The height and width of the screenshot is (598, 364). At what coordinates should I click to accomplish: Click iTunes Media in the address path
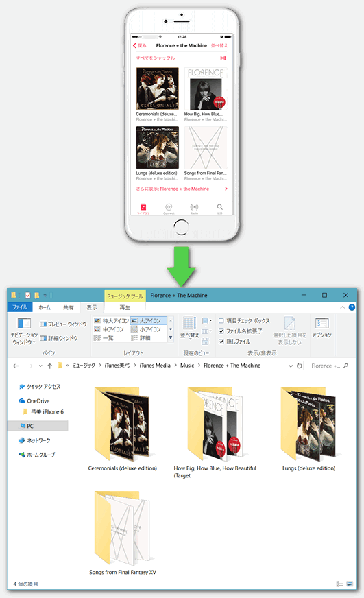click(155, 366)
